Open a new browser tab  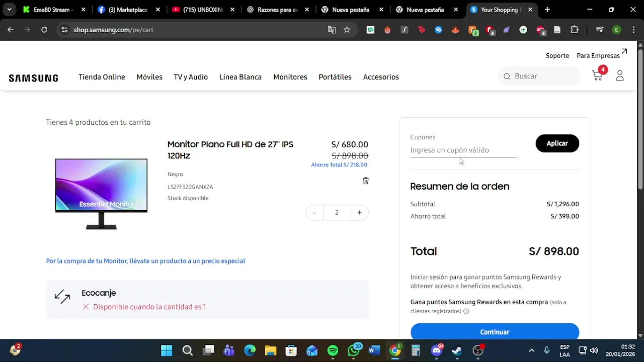[x=547, y=10]
